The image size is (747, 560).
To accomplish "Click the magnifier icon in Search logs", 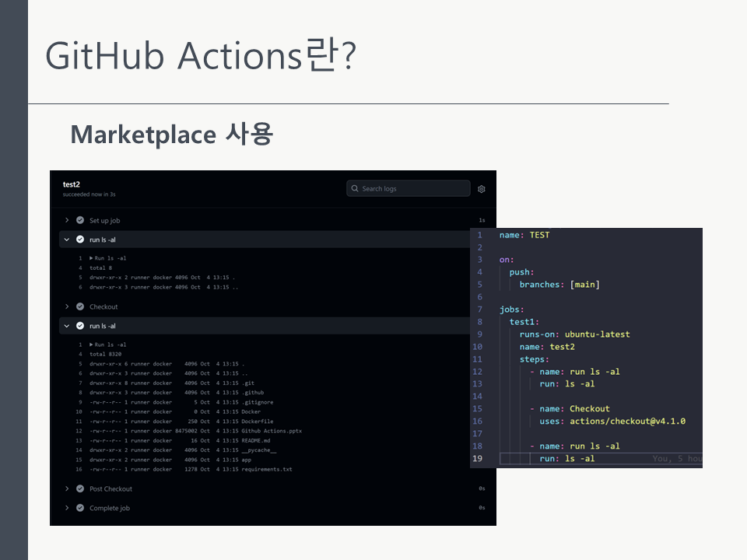I will [x=355, y=188].
